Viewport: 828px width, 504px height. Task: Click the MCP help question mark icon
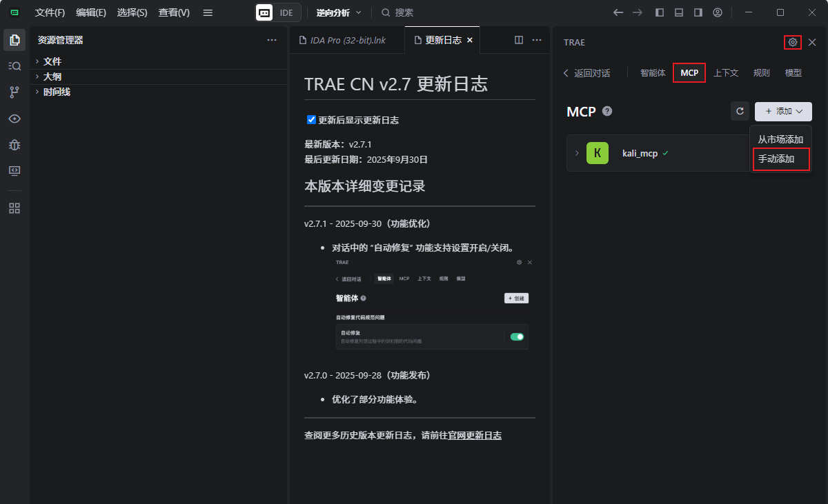pos(607,111)
